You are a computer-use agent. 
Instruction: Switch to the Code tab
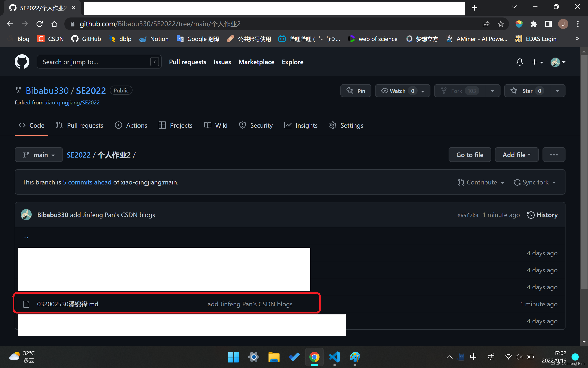(x=31, y=125)
